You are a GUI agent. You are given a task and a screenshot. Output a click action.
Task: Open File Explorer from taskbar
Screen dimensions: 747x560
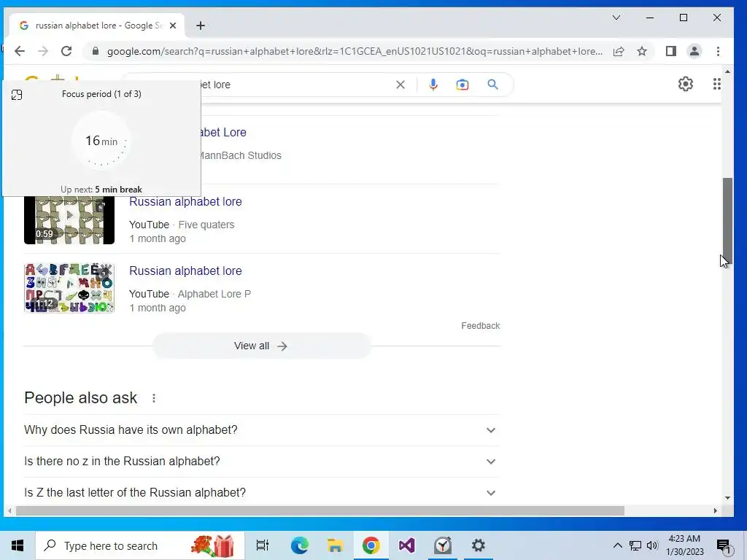click(x=335, y=545)
